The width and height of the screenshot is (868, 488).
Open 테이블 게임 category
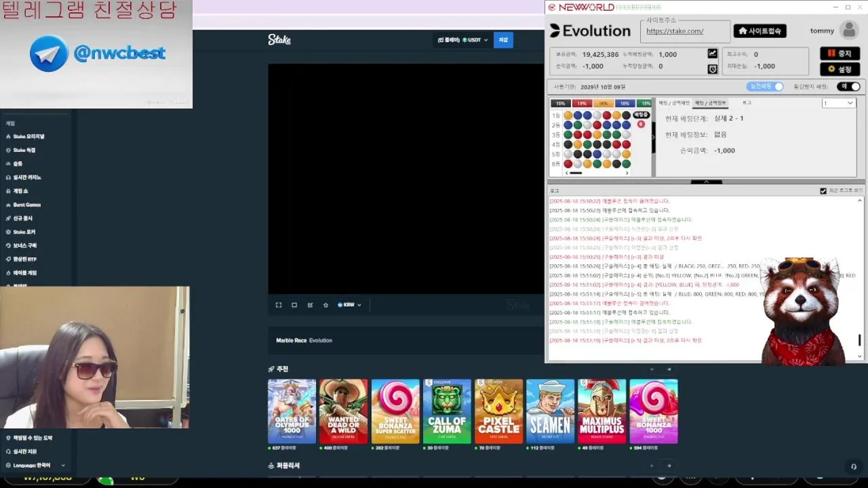pos(22,272)
